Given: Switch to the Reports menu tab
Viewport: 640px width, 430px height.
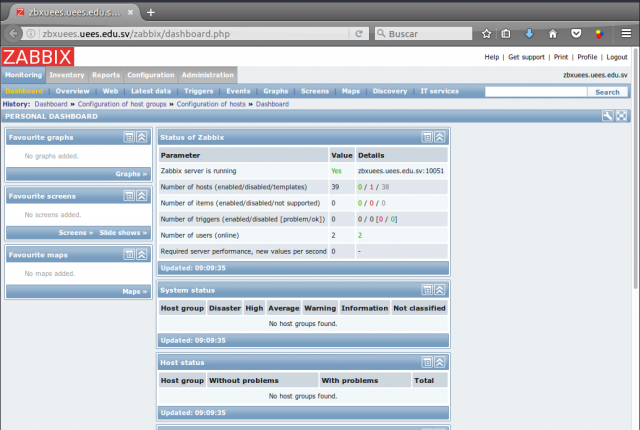Looking at the screenshot, I should (x=106, y=75).
